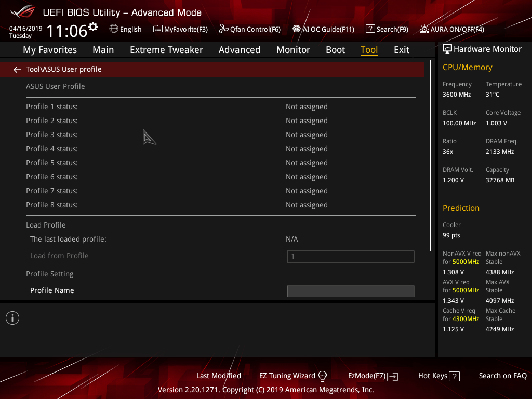532x399 pixels.
Task: Select the Profile 7 status row
Action: click(220, 191)
